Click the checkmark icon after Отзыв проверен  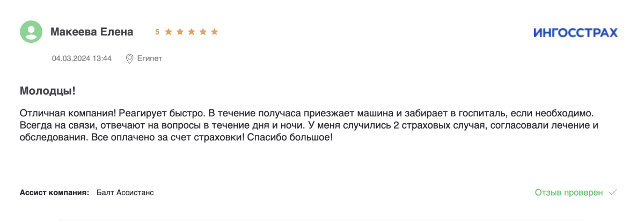click(613, 192)
